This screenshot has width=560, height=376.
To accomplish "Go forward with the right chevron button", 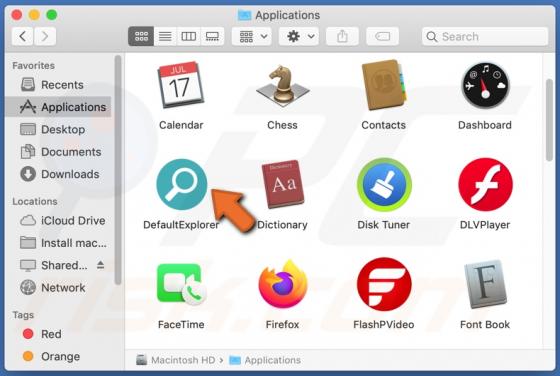I will tap(45, 36).
